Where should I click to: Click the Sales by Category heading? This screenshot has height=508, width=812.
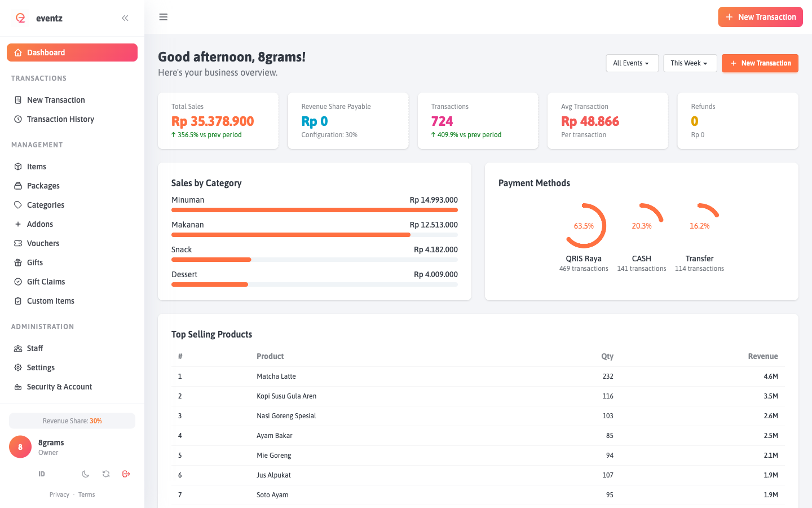click(206, 183)
